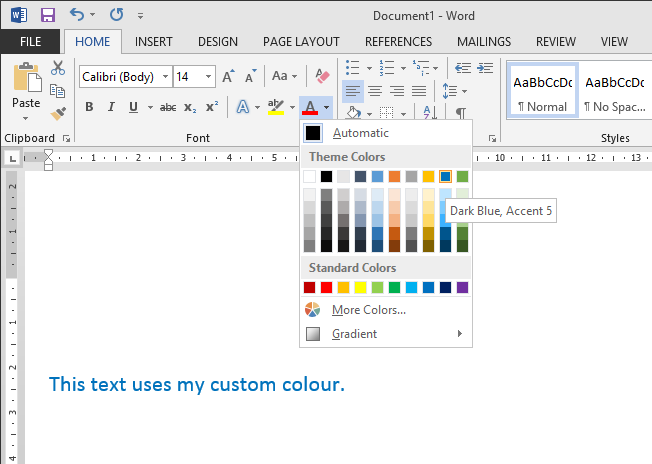Click the Format Painter brush icon

(58, 113)
